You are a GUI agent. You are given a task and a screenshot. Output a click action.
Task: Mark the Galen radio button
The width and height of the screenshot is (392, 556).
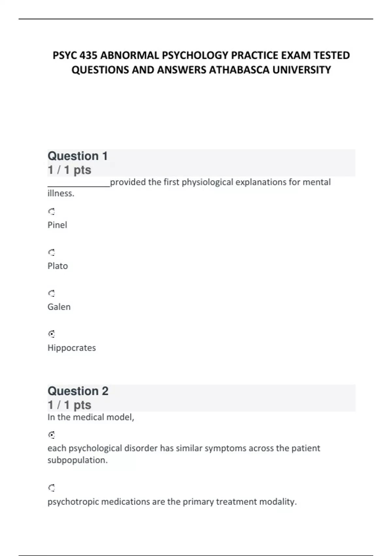pyautogui.click(x=51, y=293)
